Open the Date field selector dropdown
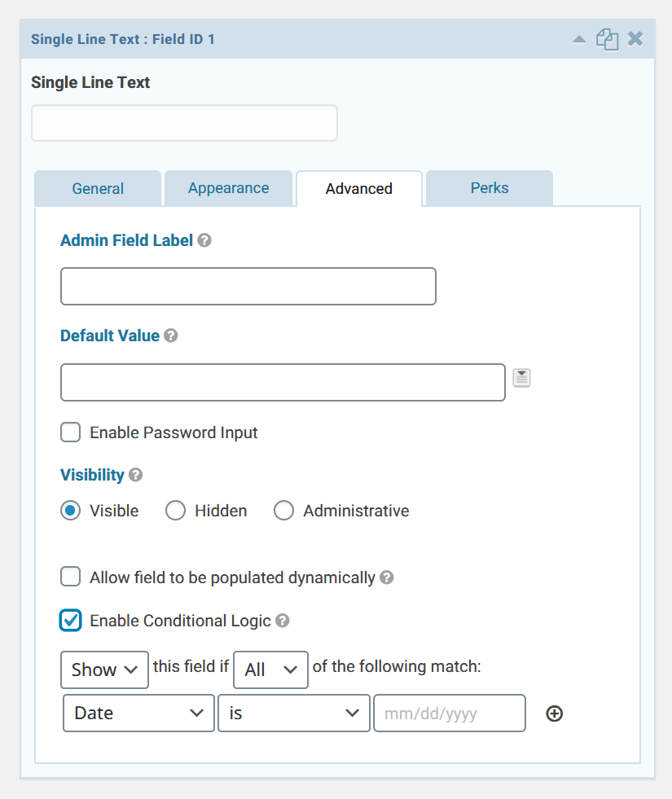Viewport: 672px width, 799px height. click(138, 713)
